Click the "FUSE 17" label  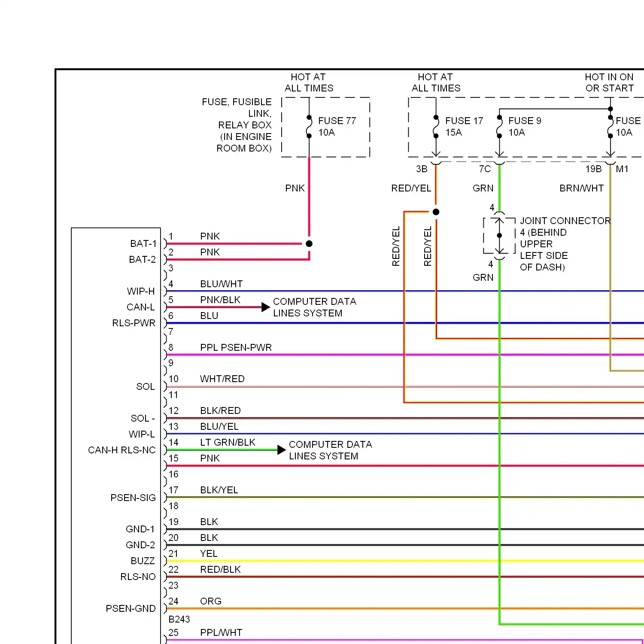[464, 121]
